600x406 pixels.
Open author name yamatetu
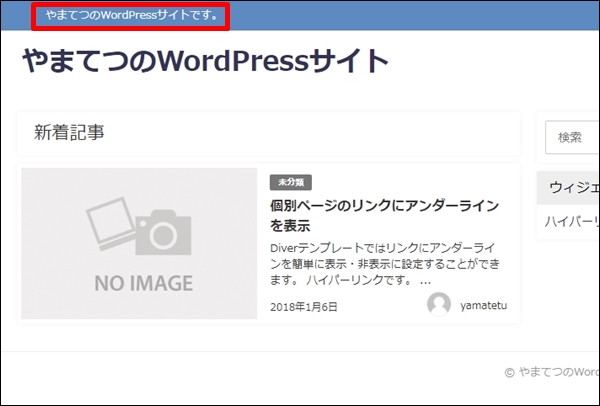[484, 306]
